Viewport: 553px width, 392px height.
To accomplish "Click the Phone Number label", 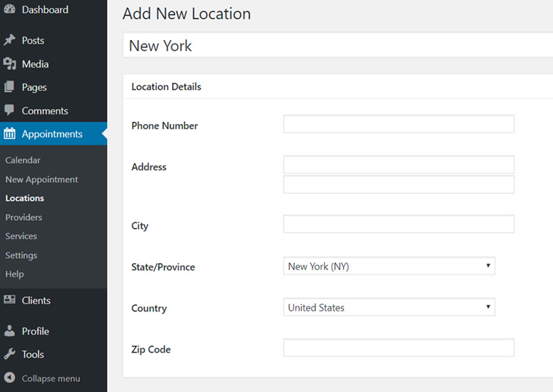I will click(164, 125).
